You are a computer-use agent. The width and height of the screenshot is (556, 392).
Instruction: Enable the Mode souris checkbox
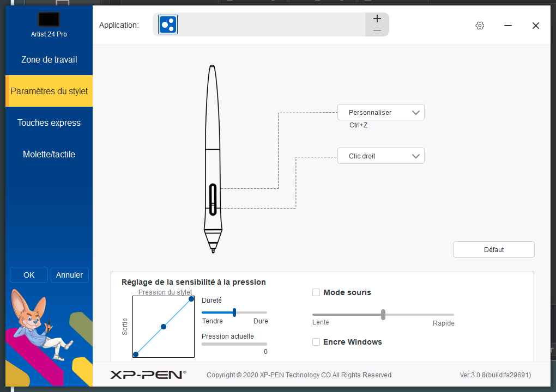[316, 292]
